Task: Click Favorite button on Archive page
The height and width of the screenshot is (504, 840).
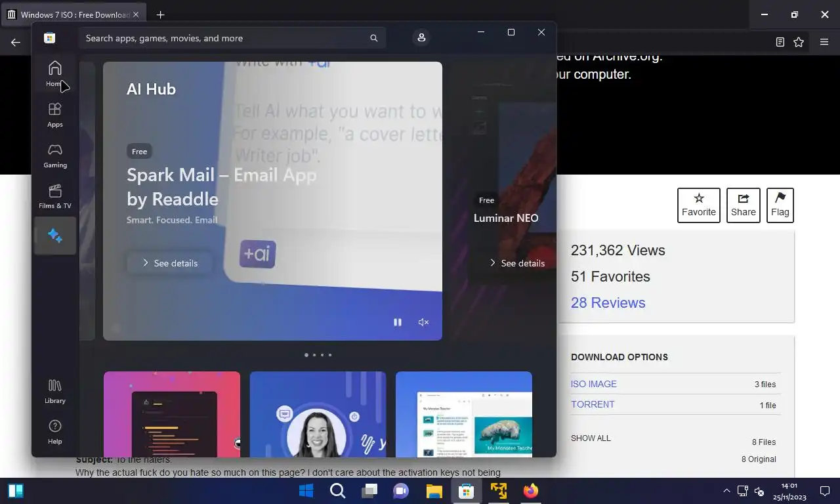Action: click(699, 205)
